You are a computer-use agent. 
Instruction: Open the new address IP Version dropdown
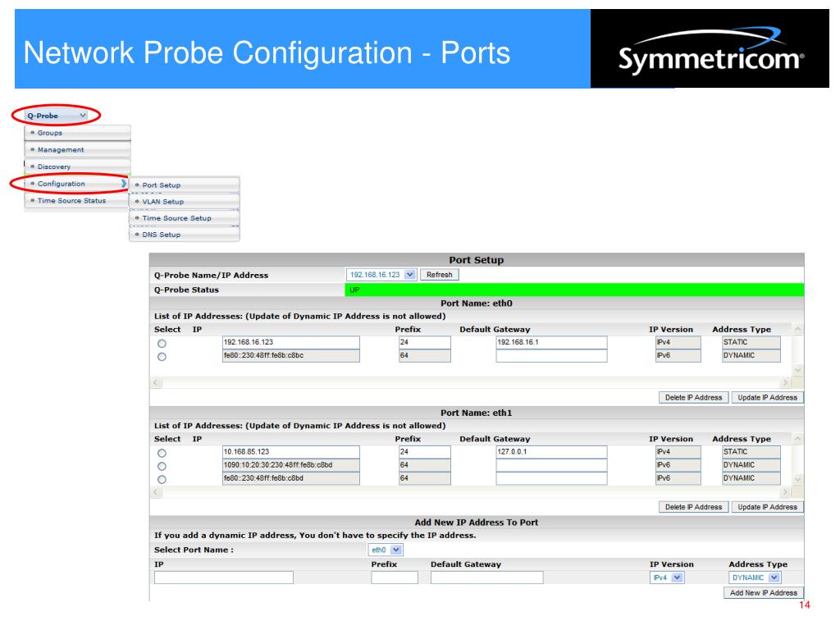coord(667,577)
